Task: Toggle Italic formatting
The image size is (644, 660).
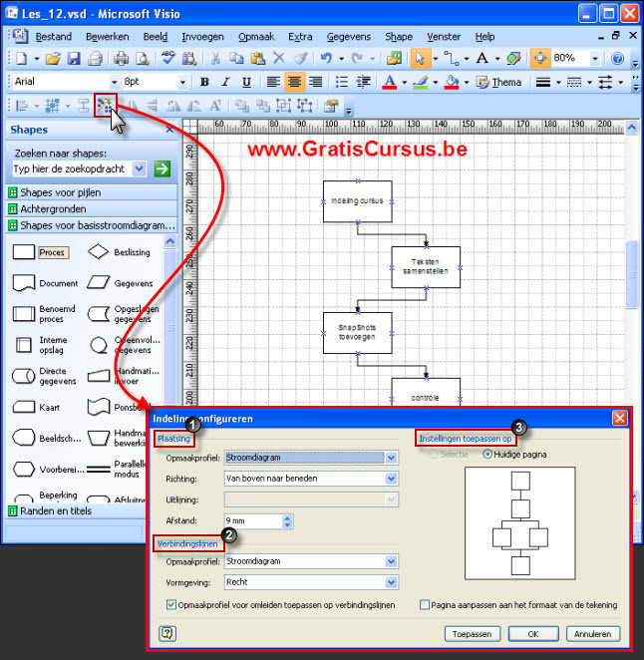Action: tap(225, 82)
